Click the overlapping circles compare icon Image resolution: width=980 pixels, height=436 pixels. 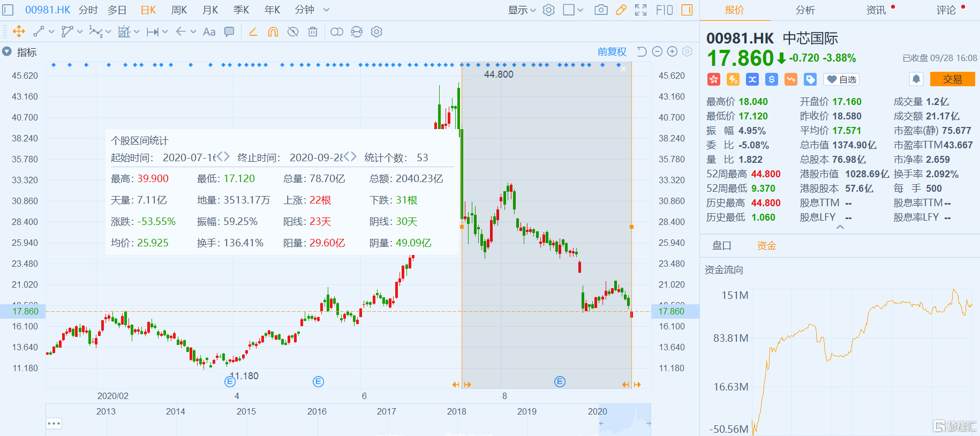pos(337,32)
